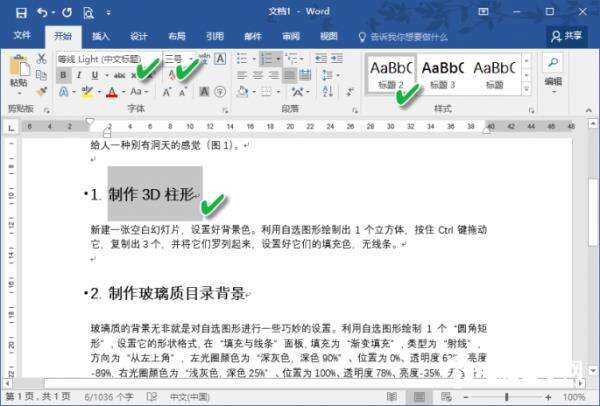Toggle Center paragraph alignment
This screenshot has height=406, width=600.
pos(258,75)
